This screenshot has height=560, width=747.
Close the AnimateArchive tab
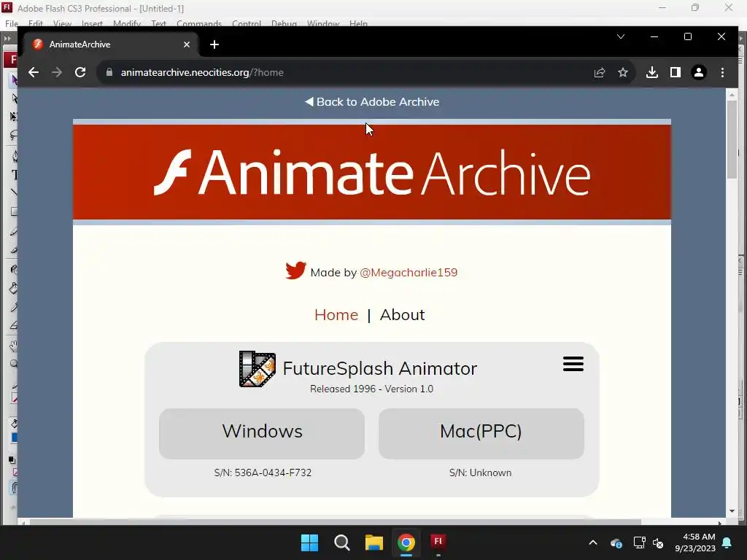187,44
